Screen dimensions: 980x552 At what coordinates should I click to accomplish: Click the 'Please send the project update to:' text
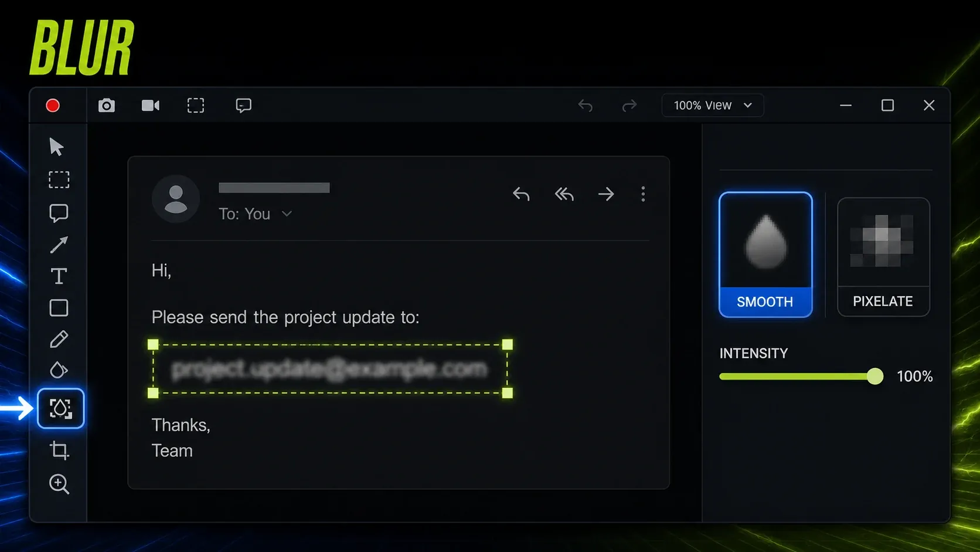[x=285, y=317]
